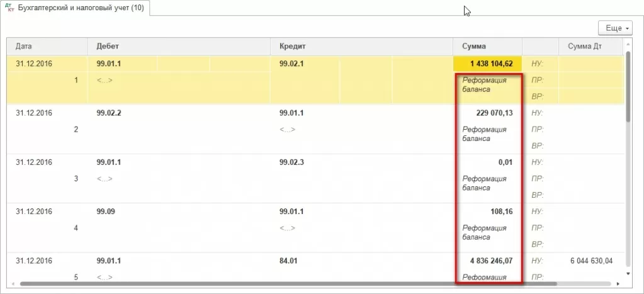Select the amount 4 836 246,07

coord(491,261)
